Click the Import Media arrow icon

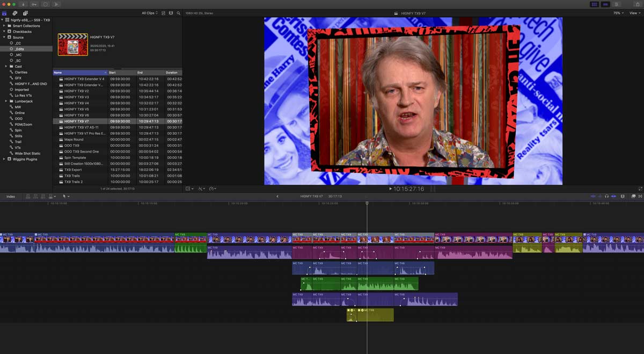coord(23,4)
